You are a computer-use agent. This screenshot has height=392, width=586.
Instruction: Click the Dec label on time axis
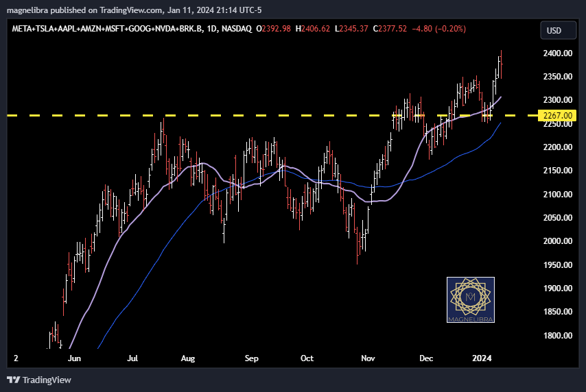pos(426,358)
